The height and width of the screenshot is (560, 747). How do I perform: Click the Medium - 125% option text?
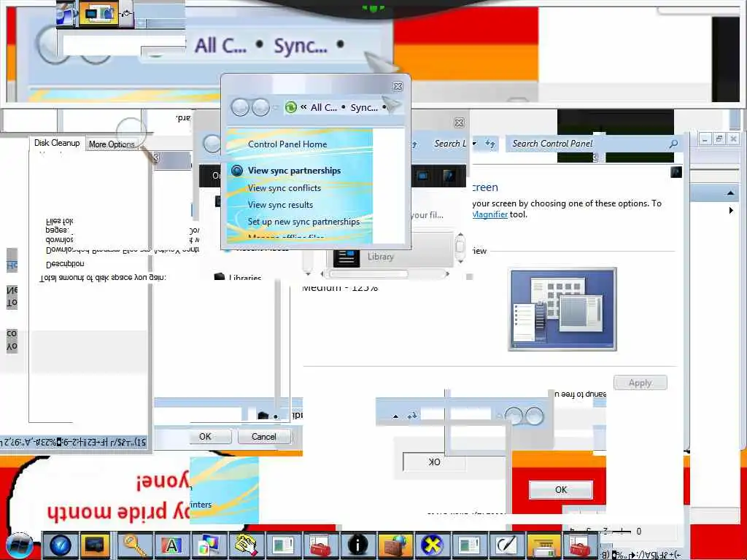[340, 287]
